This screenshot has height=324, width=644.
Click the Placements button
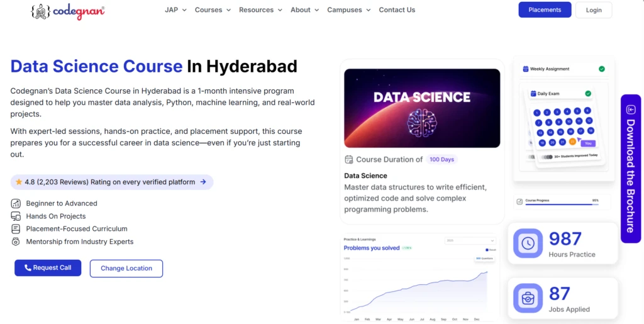[x=545, y=10]
